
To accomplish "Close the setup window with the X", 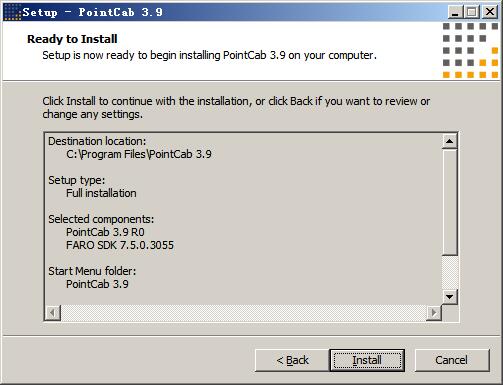I will [x=489, y=12].
